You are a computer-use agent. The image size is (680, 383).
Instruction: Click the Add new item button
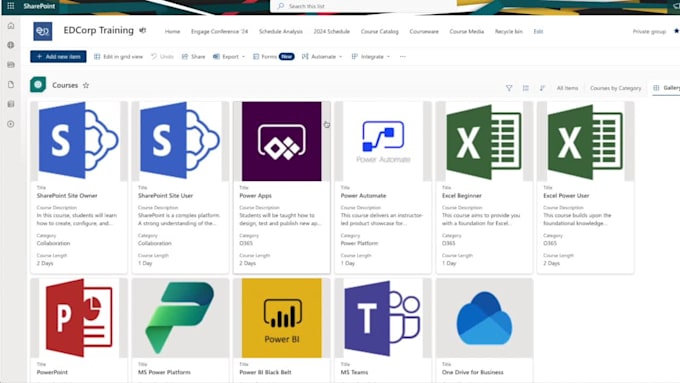[58, 56]
